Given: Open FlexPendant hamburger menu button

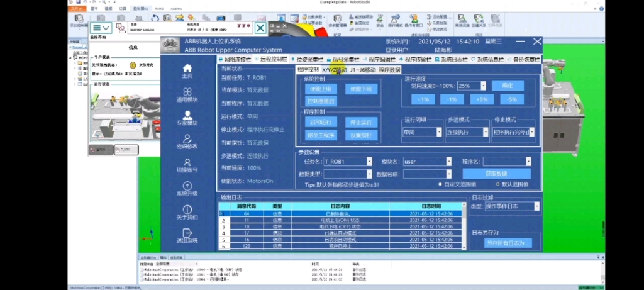Looking at the screenshot, I should coord(101,28).
